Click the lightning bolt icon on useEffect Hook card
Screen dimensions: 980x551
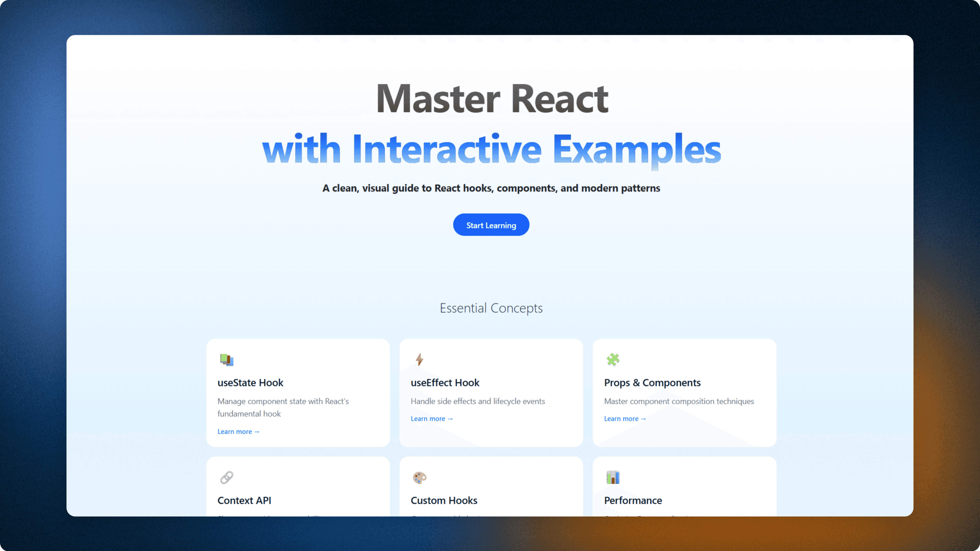[x=419, y=360]
